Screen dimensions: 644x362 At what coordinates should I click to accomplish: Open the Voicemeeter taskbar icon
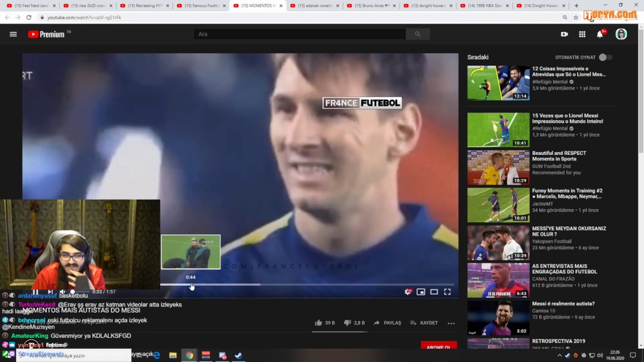[x=206, y=355]
